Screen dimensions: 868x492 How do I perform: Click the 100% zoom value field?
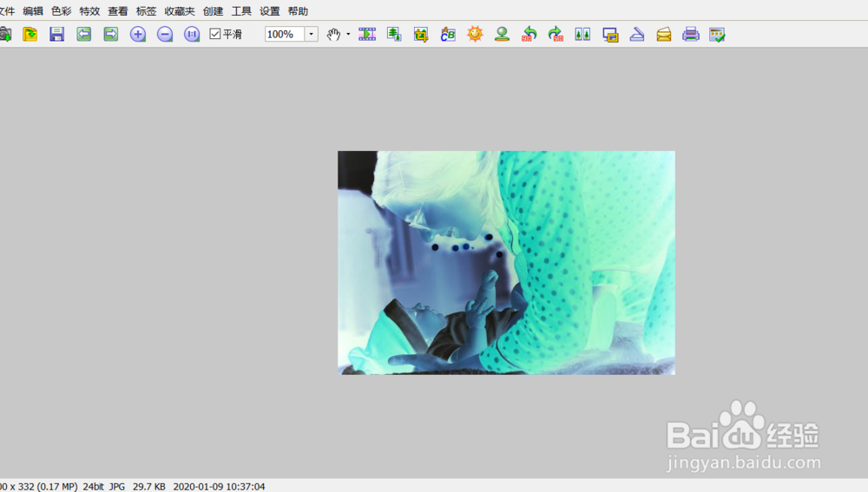(285, 35)
